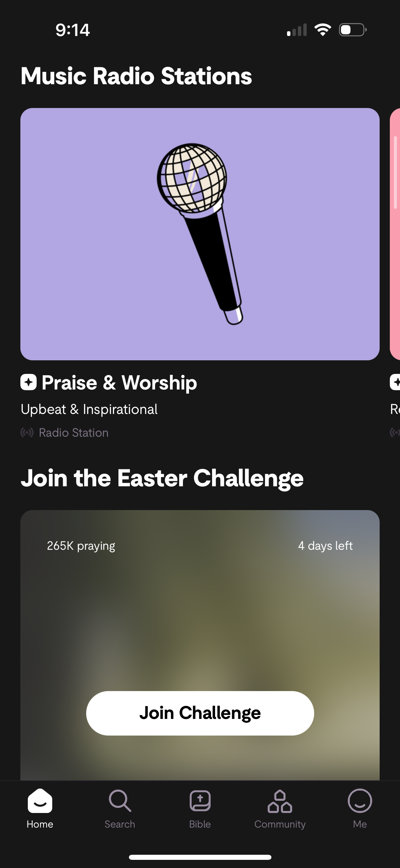The height and width of the screenshot is (868, 400).
Task: Tap the home indicator bar
Action: [x=200, y=857]
